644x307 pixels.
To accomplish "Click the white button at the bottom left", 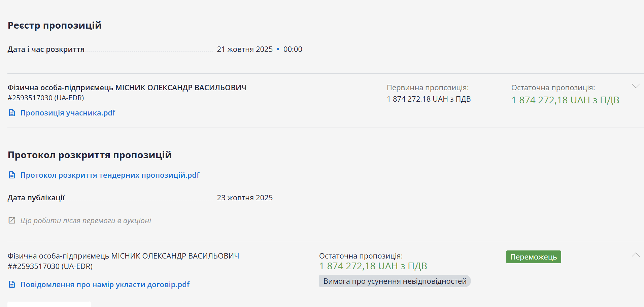I will (49, 304).
